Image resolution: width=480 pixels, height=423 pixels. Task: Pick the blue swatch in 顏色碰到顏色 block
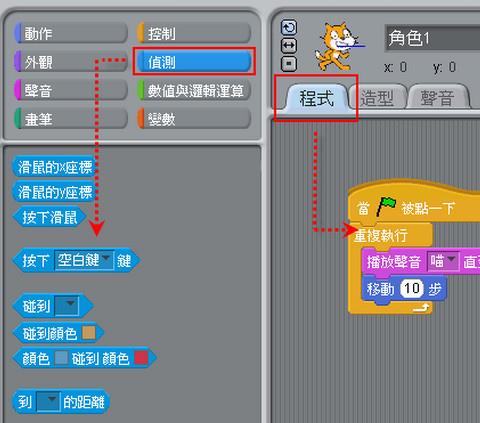tap(61, 358)
